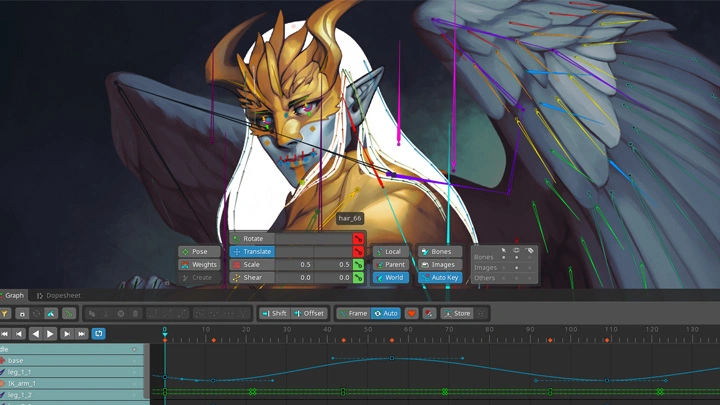Viewport: 720px width, 405px height.
Task: Jump to last frame of timeline
Action: [81, 334]
